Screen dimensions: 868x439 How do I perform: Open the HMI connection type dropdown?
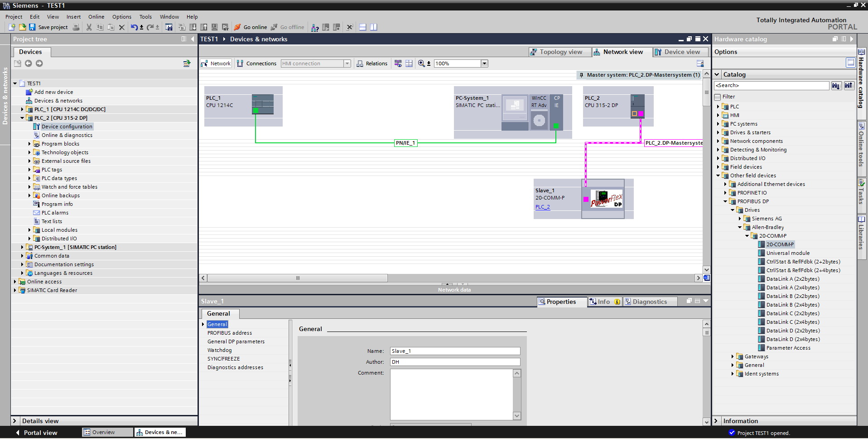(x=347, y=63)
